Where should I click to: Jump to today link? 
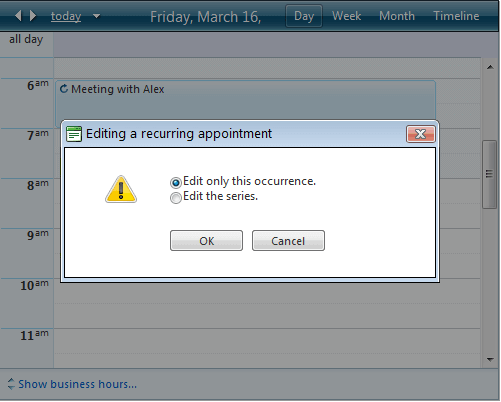click(66, 16)
